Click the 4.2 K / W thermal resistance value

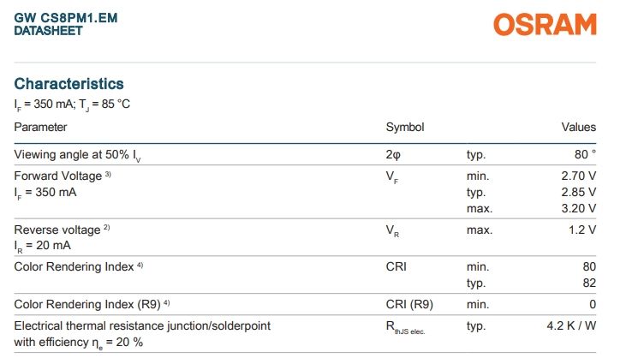point(571,325)
